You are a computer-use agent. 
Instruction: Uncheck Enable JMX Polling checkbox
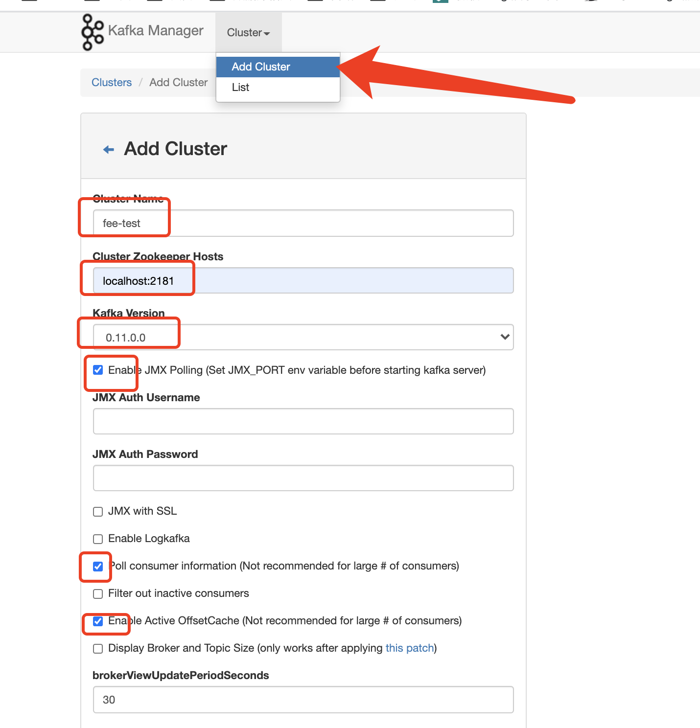pyautogui.click(x=98, y=370)
